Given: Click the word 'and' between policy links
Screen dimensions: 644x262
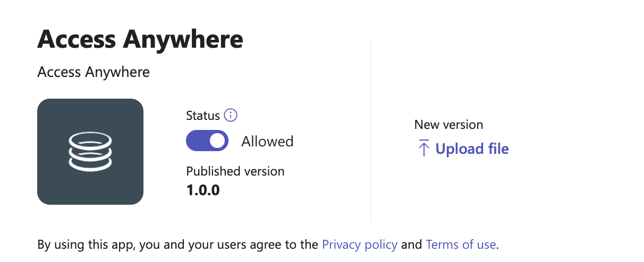Looking at the screenshot, I should 411,244.
